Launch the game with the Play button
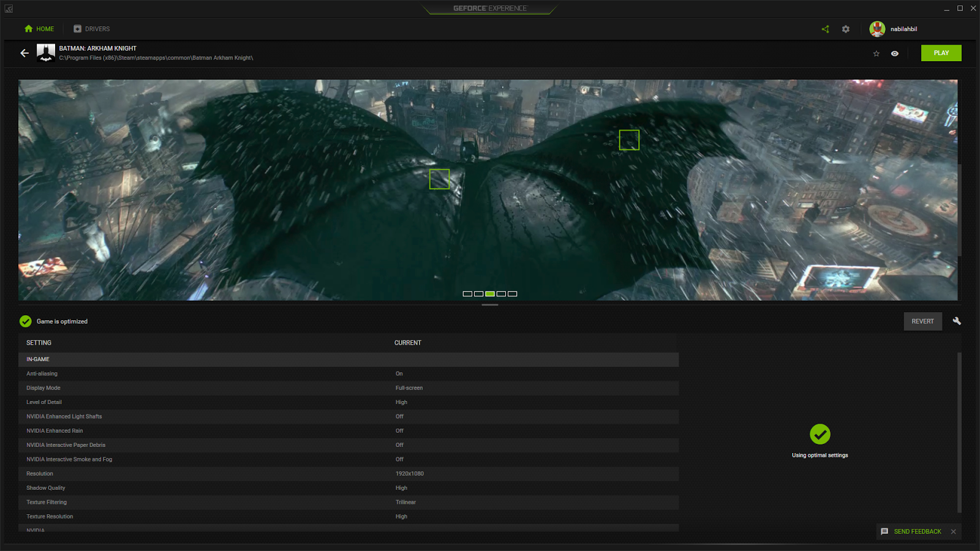 [x=941, y=53]
